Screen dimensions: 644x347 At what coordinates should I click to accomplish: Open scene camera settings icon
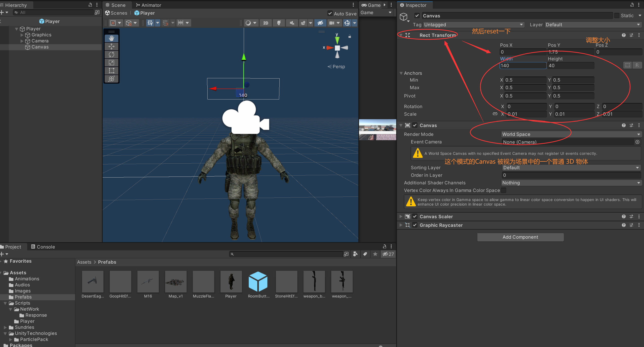point(332,23)
